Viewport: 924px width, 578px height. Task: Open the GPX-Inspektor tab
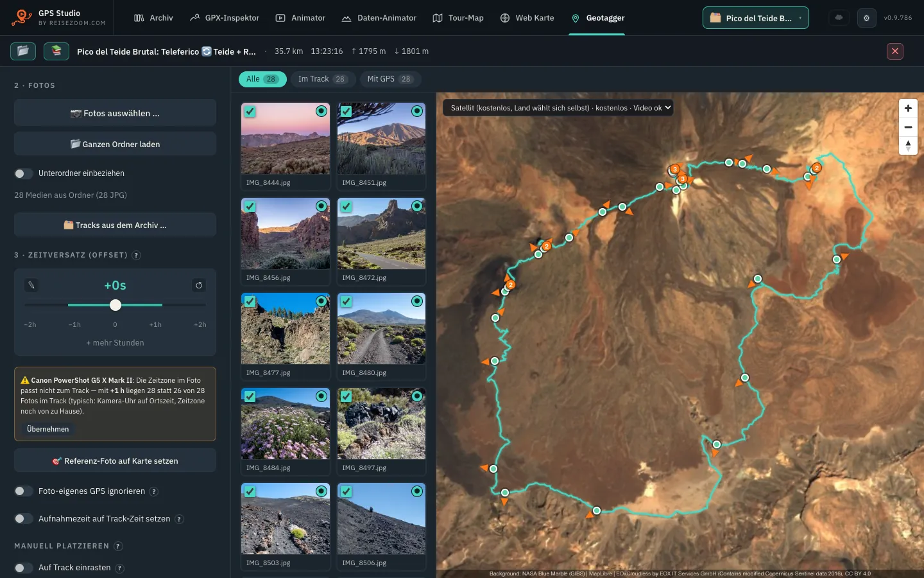pos(225,18)
